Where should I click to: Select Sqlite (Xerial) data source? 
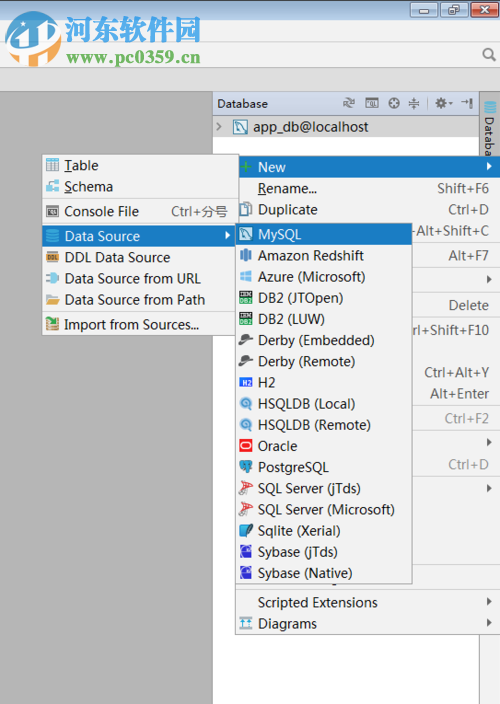tap(324, 531)
